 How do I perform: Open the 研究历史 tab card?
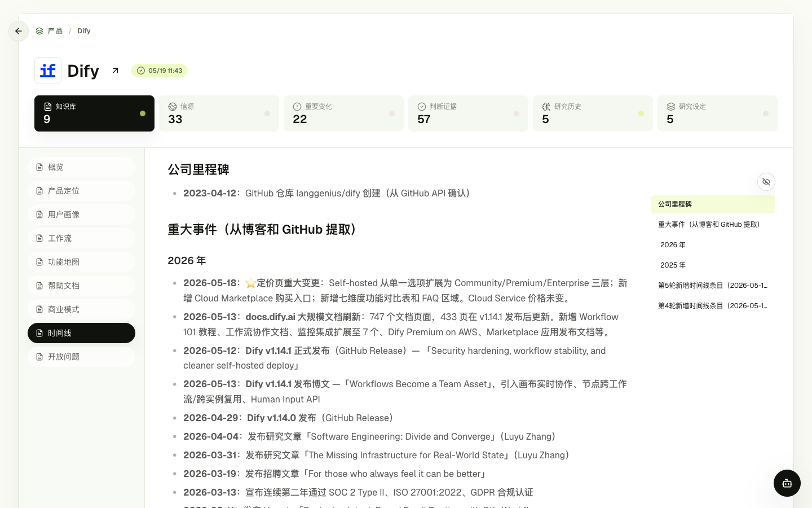593,113
